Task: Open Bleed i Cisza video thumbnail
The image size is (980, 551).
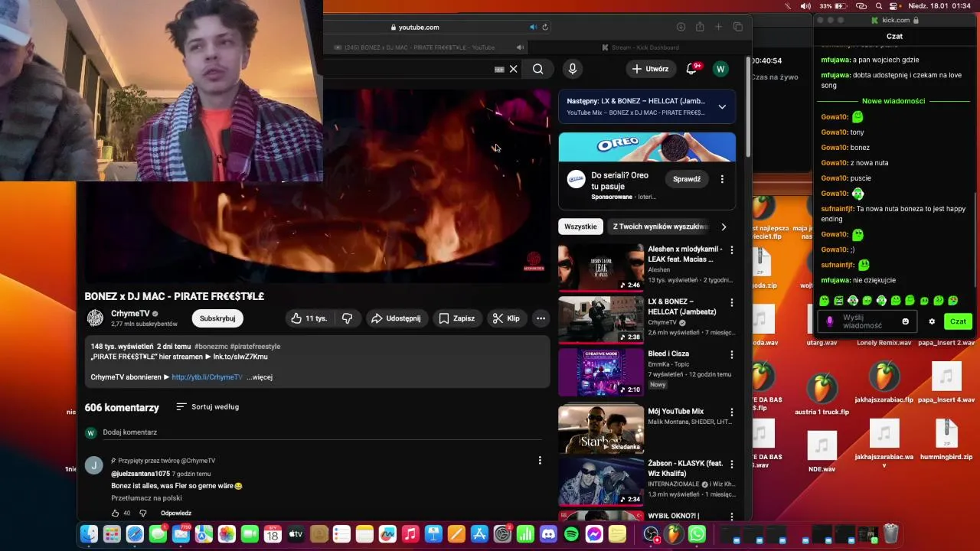Action: [x=601, y=371]
